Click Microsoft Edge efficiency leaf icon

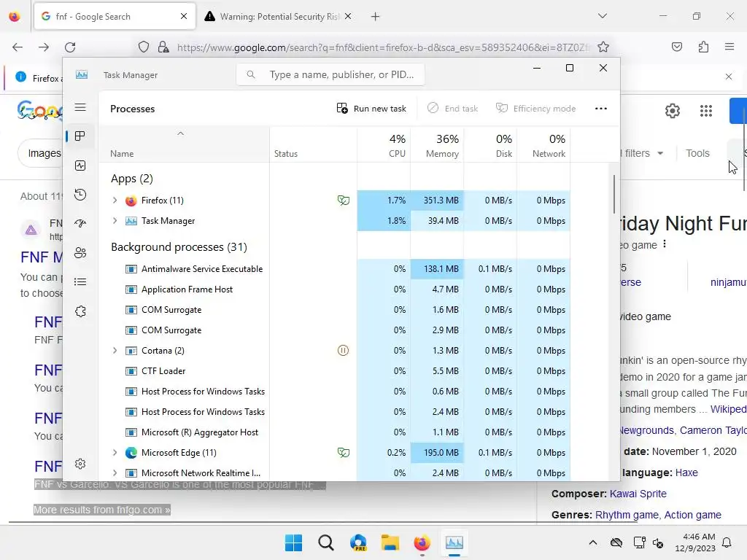pyautogui.click(x=344, y=453)
